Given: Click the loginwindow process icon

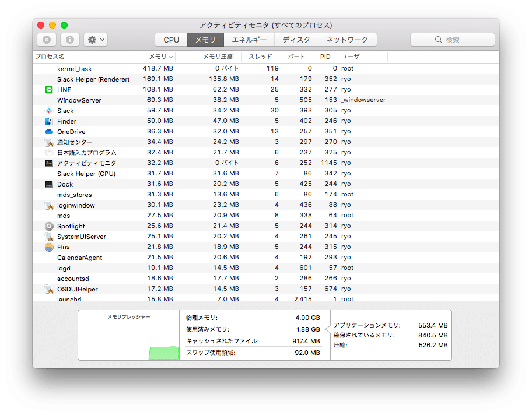Looking at the screenshot, I should [x=49, y=205].
